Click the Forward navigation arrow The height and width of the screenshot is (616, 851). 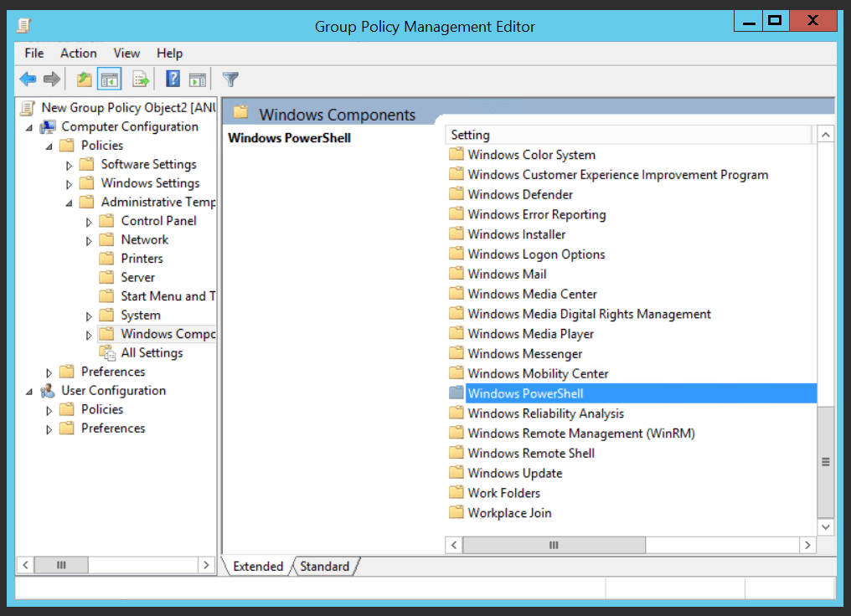pos(50,78)
